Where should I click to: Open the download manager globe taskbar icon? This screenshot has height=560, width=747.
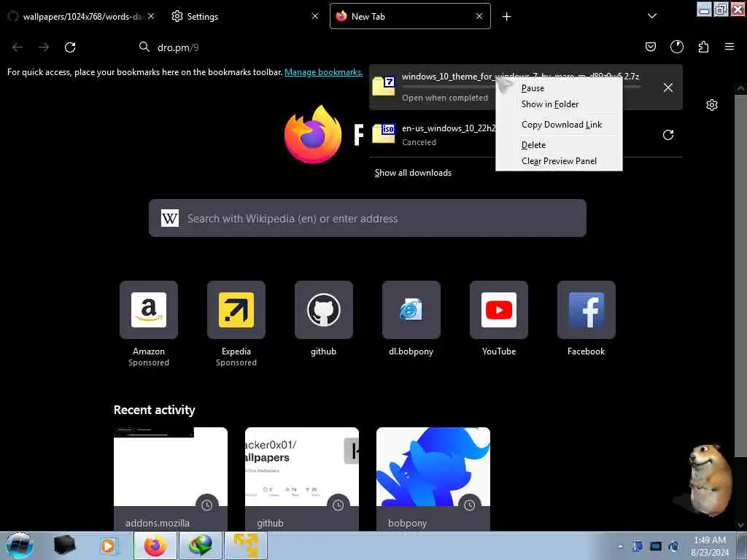[x=200, y=545]
